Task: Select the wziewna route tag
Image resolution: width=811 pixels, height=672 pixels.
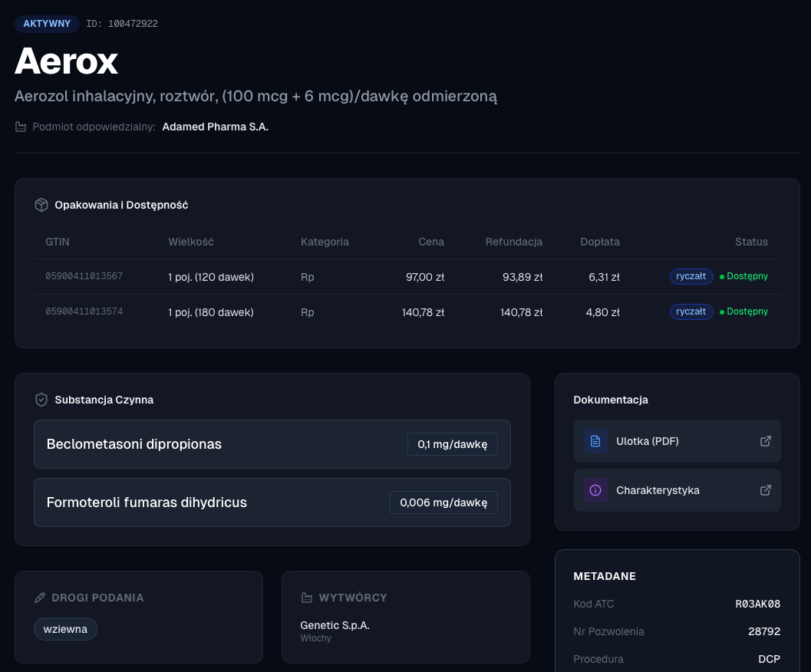Action: click(x=65, y=629)
